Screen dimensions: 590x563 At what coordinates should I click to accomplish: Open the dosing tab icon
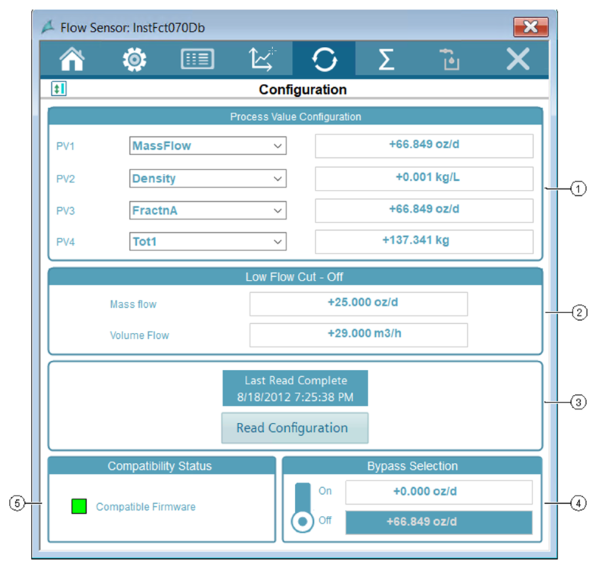[x=450, y=59]
